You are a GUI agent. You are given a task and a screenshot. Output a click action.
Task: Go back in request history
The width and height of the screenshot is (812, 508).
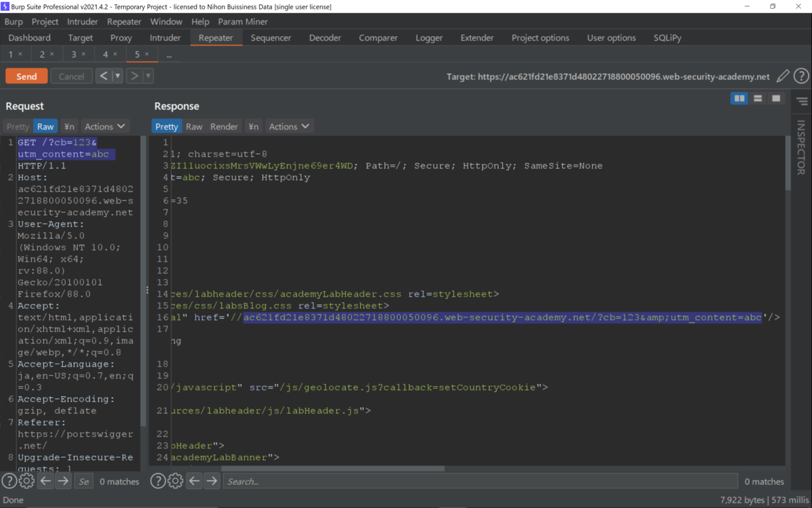(x=104, y=76)
